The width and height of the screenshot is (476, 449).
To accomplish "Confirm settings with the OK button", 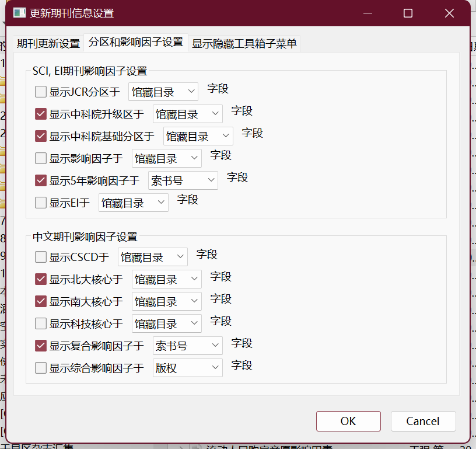I will [348, 421].
